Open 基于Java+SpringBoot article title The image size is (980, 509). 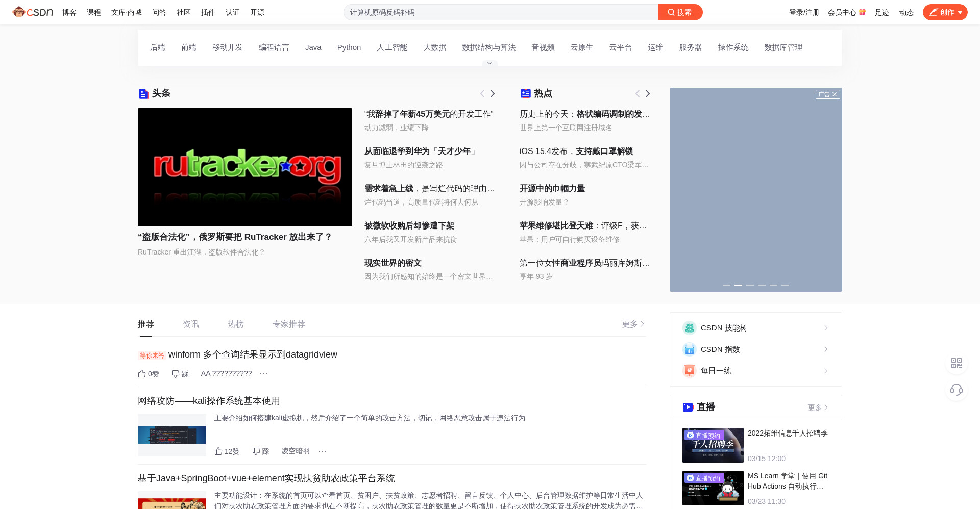(x=266, y=478)
